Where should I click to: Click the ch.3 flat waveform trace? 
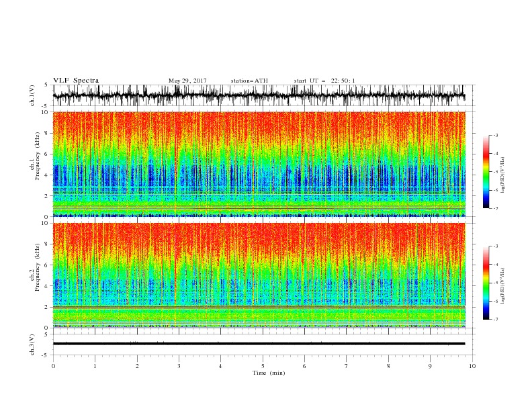tap(259, 344)
